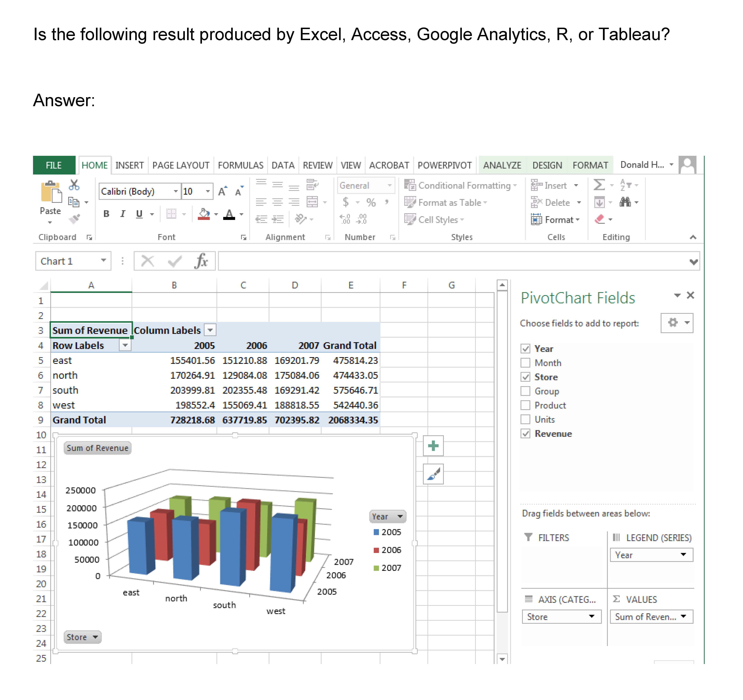Click Conditional Formatting button
The height and width of the screenshot is (700, 743).
pos(460,185)
